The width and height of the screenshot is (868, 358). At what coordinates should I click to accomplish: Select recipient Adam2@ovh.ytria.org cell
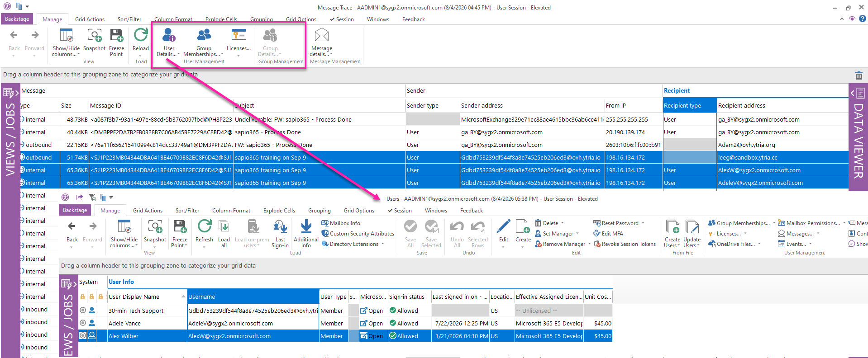[782, 145]
